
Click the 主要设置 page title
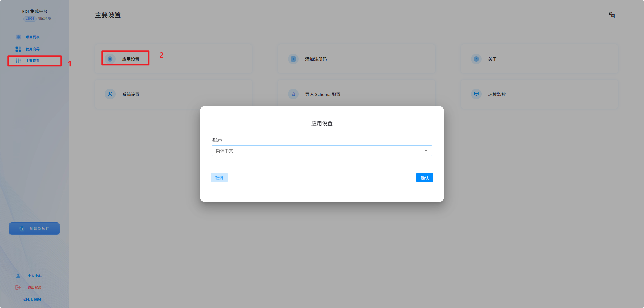click(108, 15)
